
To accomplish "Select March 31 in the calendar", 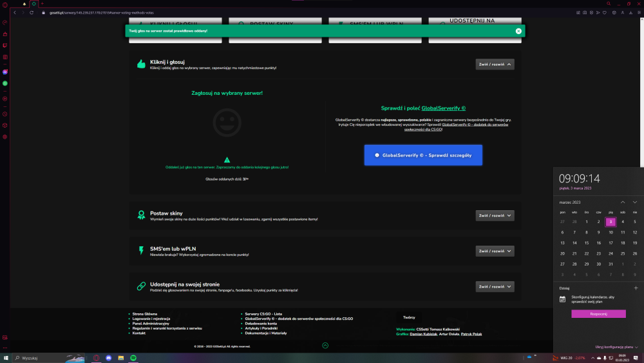I will [611, 264].
